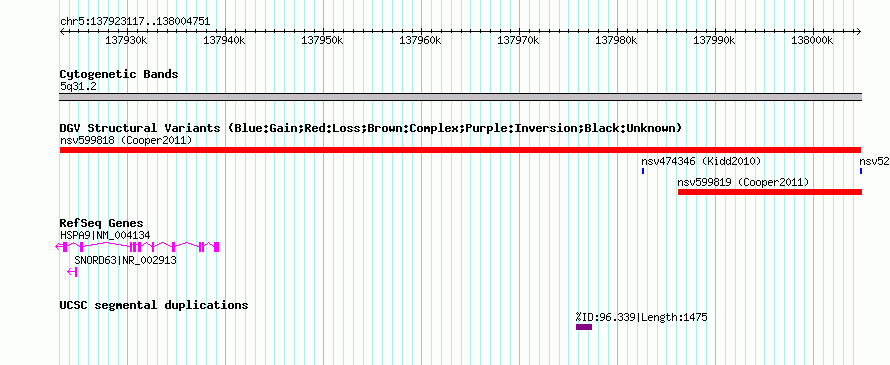This screenshot has width=890, height=365.
Task: Click the purple segmental duplication block
Action: pos(583,327)
